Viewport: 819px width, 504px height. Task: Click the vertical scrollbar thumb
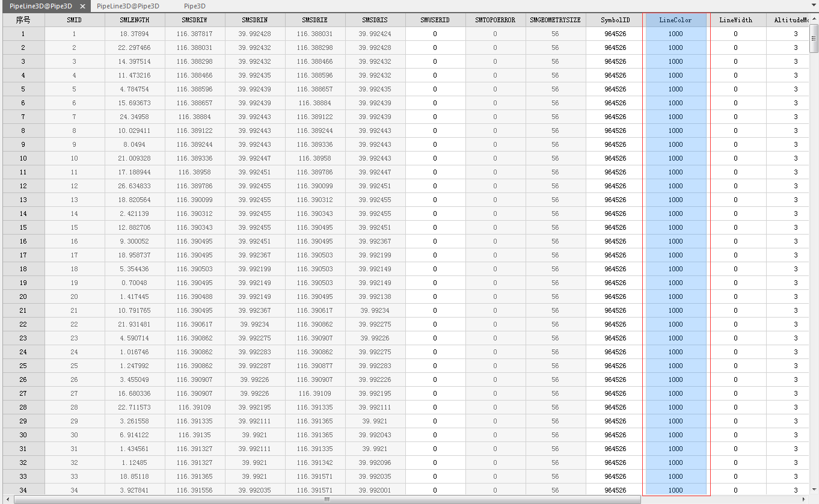814,38
